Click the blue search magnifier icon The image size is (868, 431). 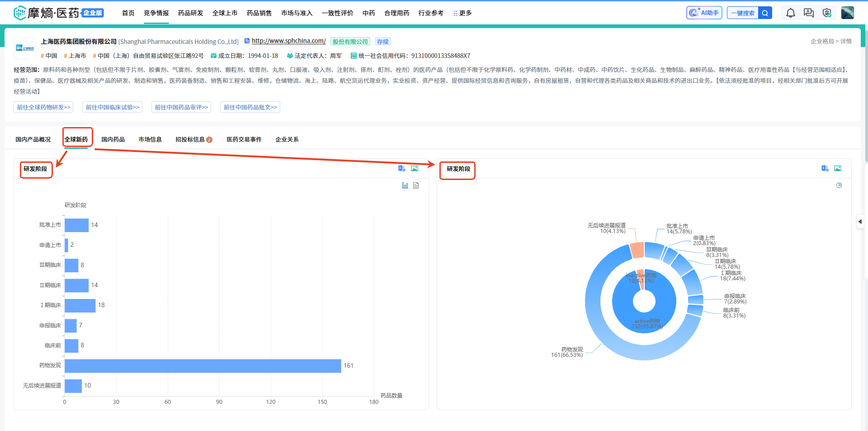click(765, 13)
